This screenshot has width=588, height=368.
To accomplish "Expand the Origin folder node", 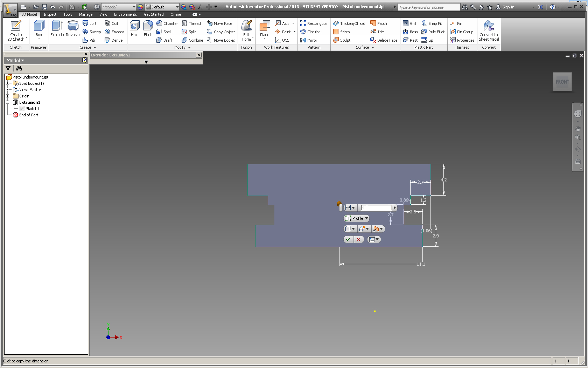I will click(7, 96).
